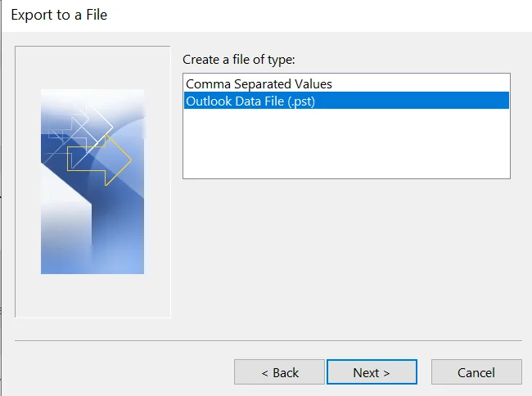The height and width of the screenshot is (396, 532).
Task: Click the "Export to a File" title
Action: 59,15
